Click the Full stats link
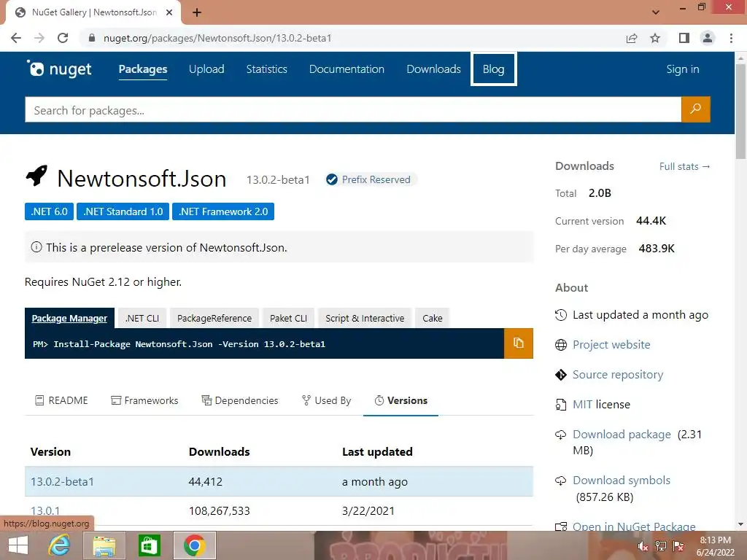The height and width of the screenshot is (560, 747). point(684,166)
